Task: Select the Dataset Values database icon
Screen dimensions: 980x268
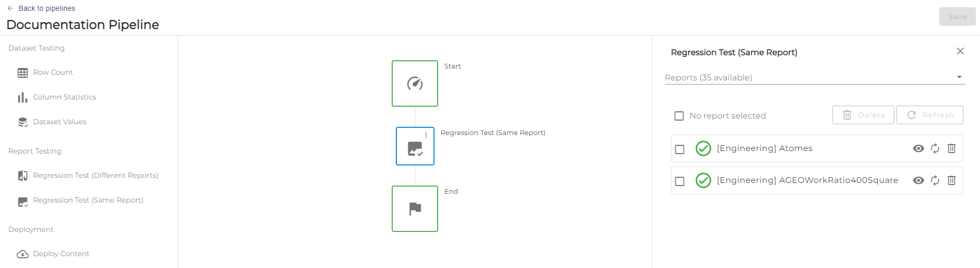Action: 23,122
